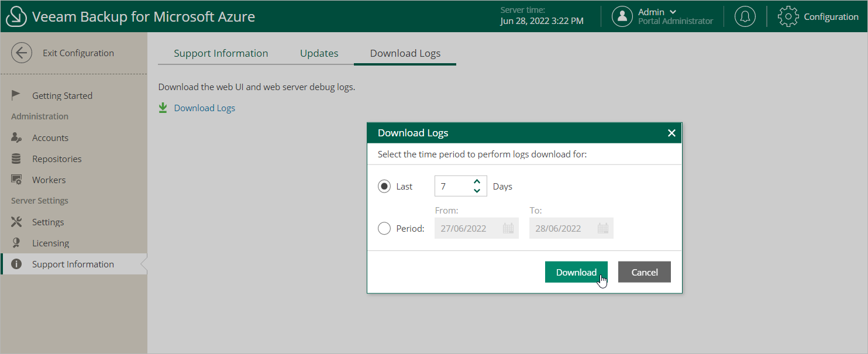The height and width of the screenshot is (354, 868).
Task: Open the From date calendar icon
Action: click(508, 228)
